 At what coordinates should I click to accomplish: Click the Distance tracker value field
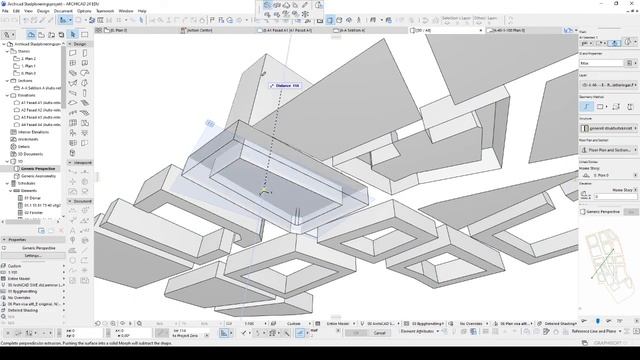[296, 86]
